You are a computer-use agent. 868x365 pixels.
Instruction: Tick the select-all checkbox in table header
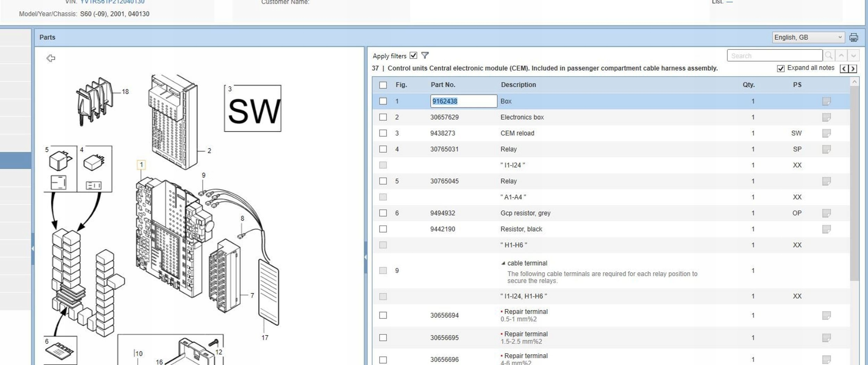(383, 85)
